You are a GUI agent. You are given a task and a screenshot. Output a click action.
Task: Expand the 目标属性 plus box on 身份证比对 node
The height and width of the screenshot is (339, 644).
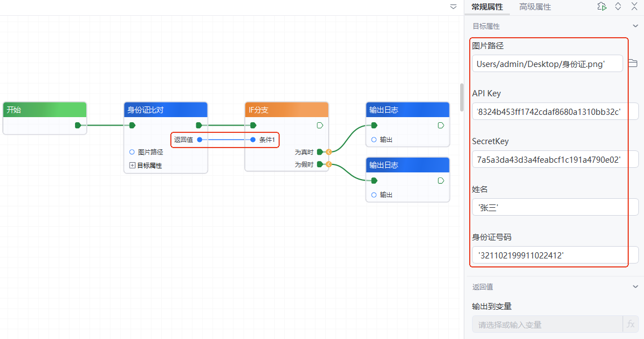133,166
